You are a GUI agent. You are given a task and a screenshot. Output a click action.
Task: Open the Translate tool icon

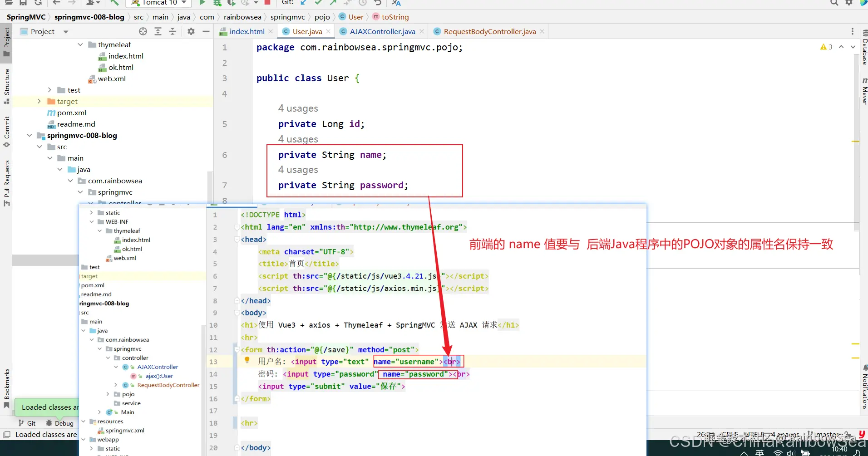point(396,3)
